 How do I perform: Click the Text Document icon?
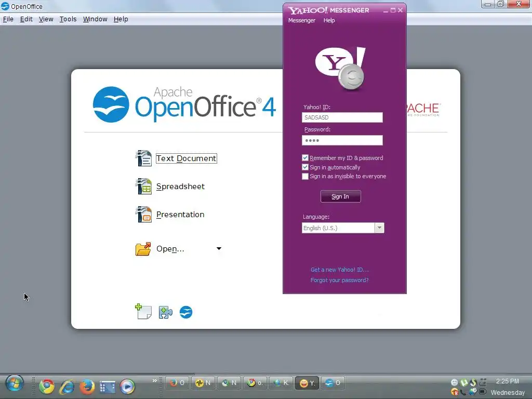point(143,158)
